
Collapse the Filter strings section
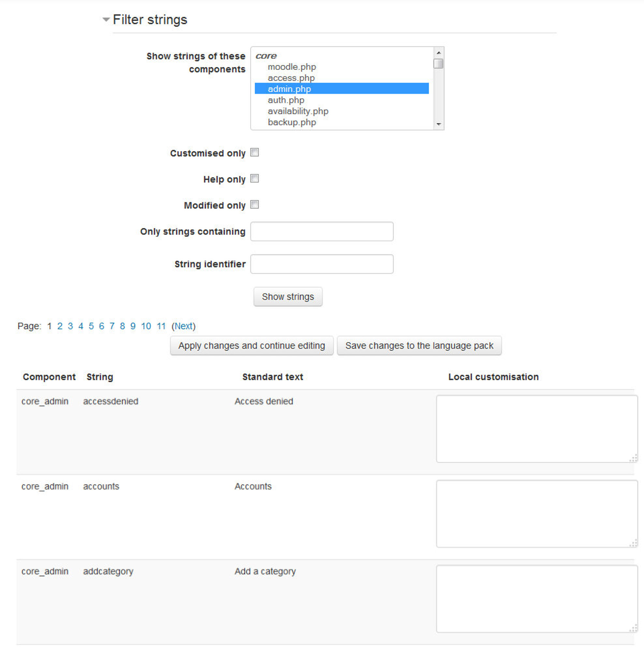click(106, 20)
